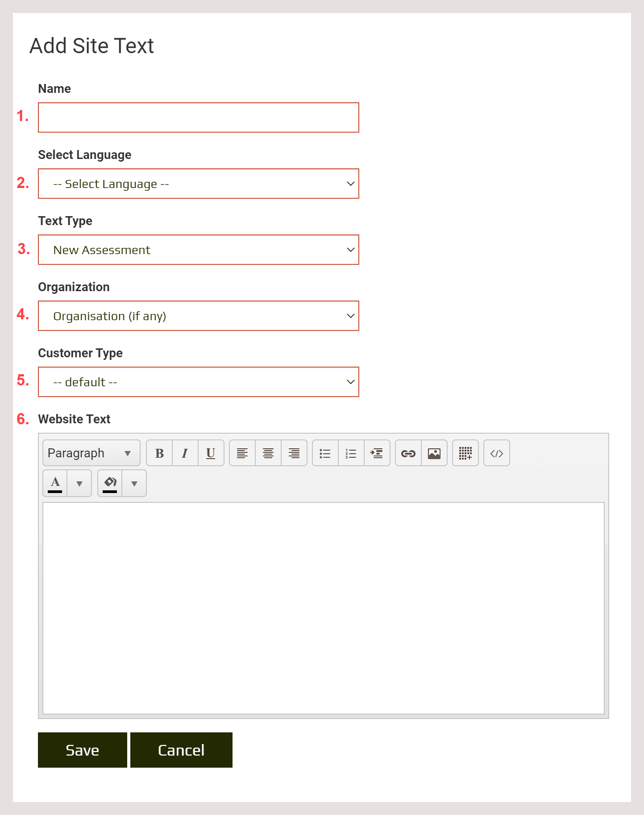Click the Cancel button

coord(181,750)
